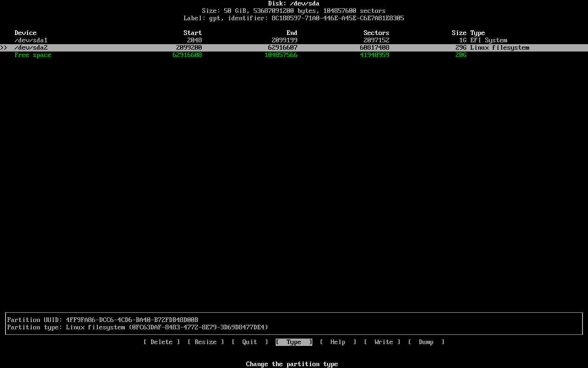Click the EFI System type cell
588x368 pixels.
tap(488, 40)
